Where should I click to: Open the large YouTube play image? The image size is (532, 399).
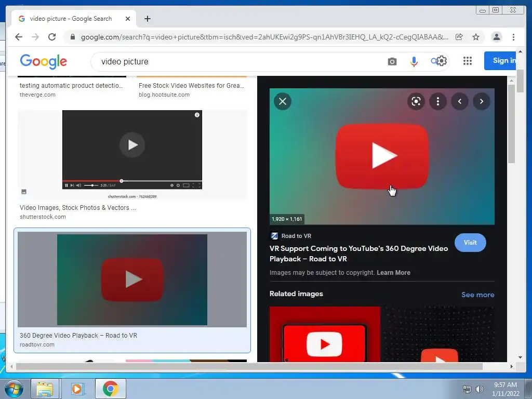(x=382, y=156)
